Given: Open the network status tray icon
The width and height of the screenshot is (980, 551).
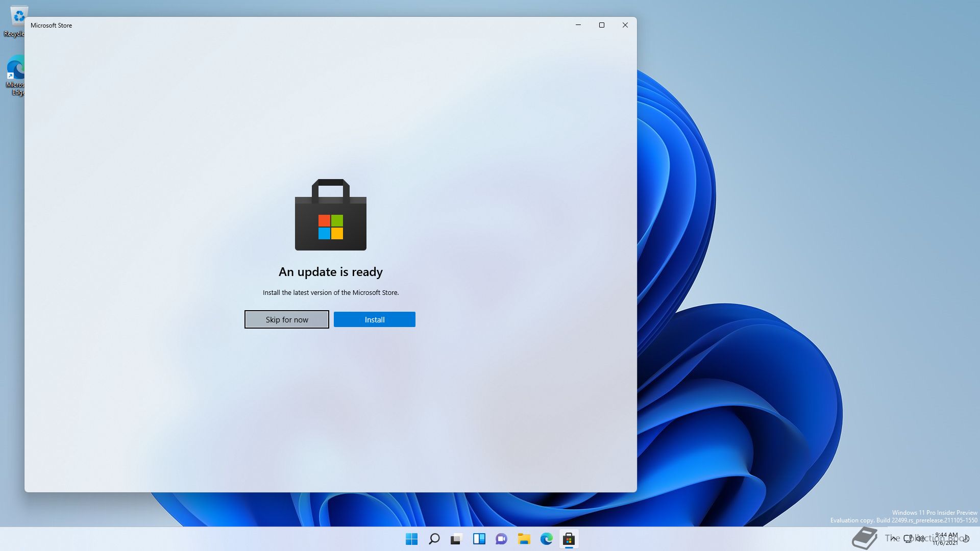Looking at the screenshot, I should point(908,539).
